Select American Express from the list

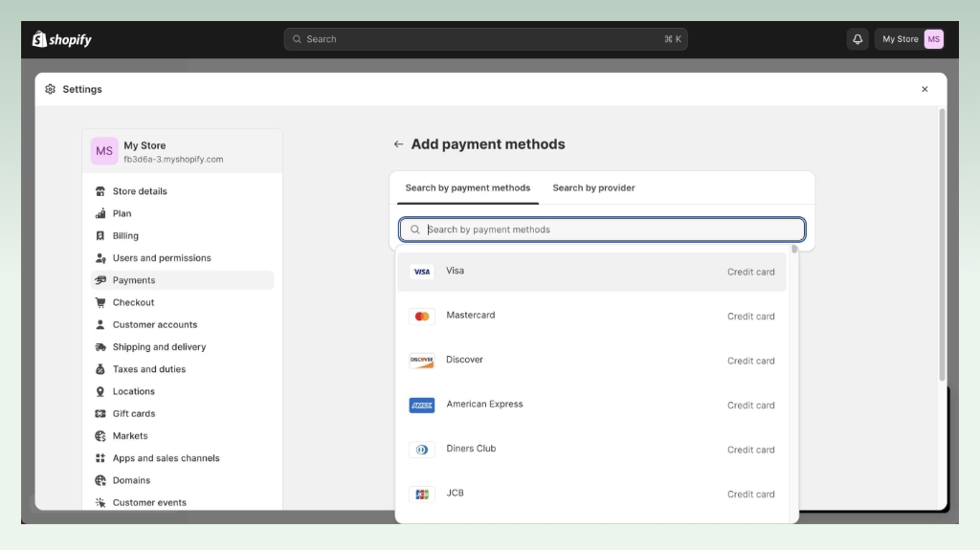click(x=591, y=405)
